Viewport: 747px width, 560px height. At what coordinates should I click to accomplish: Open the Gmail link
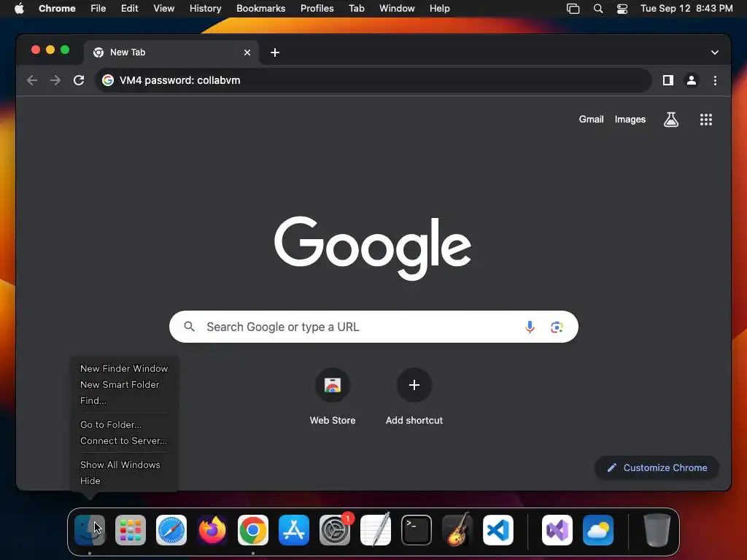591,120
